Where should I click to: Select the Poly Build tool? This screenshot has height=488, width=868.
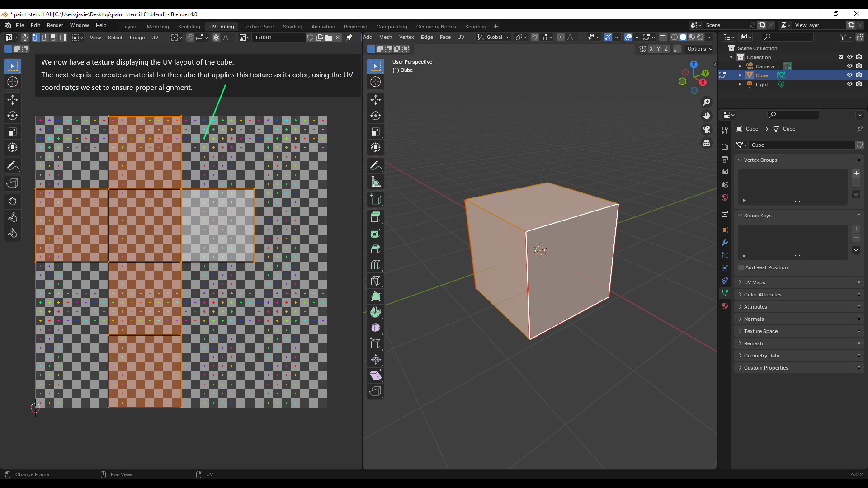coord(376,296)
